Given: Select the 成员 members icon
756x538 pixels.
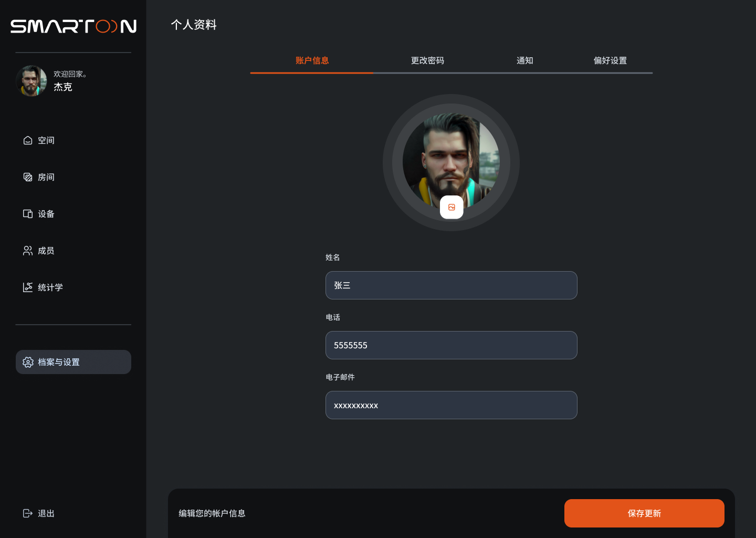Looking at the screenshot, I should pos(28,251).
